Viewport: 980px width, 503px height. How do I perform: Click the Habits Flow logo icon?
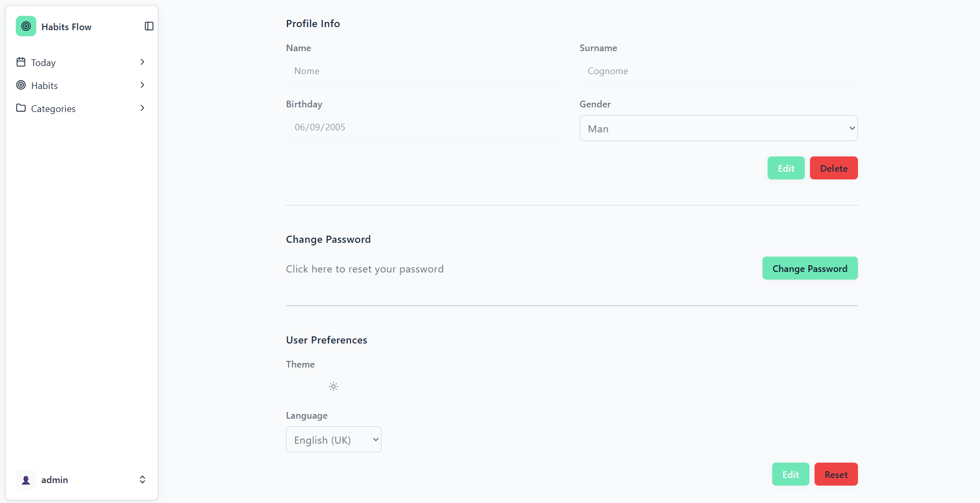click(26, 26)
